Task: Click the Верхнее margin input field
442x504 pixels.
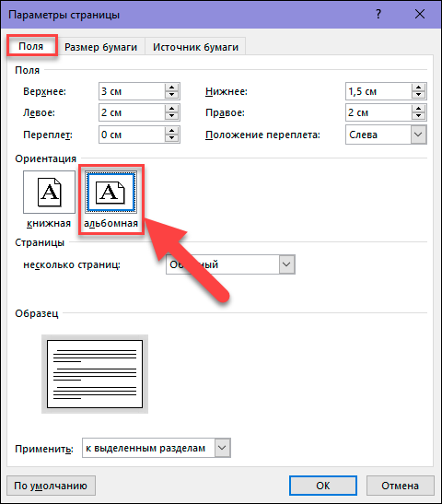Action: pos(132,91)
